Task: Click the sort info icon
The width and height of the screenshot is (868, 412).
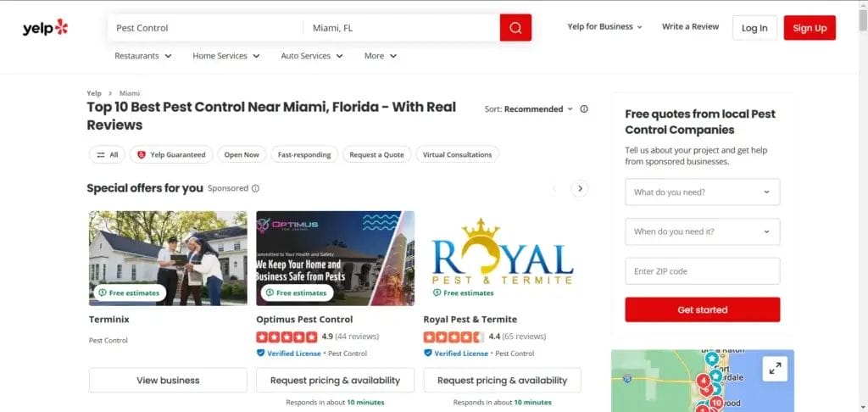Action: 584,109
